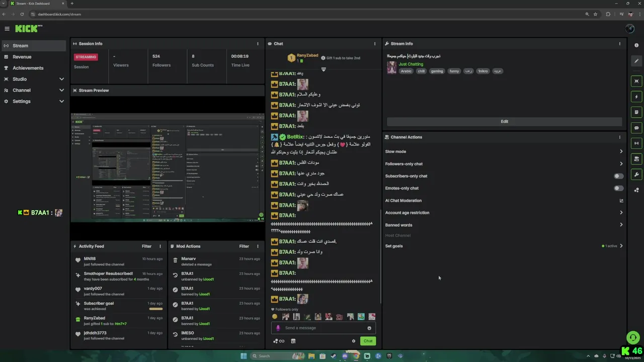Bookmark page with the star icon

pos(595,14)
